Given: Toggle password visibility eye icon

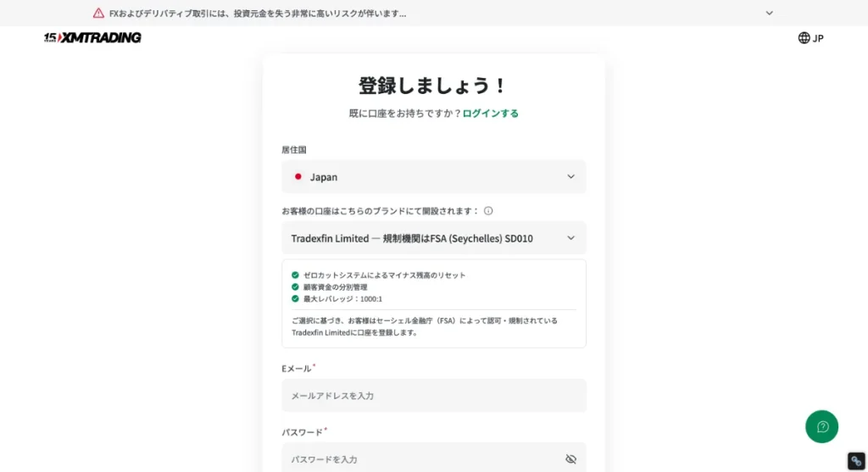Looking at the screenshot, I should [x=570, y=459].
